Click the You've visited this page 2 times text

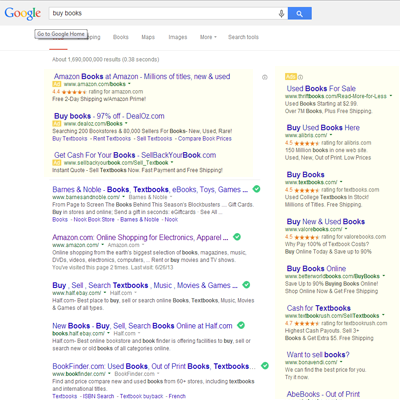[x=113, y=267]
